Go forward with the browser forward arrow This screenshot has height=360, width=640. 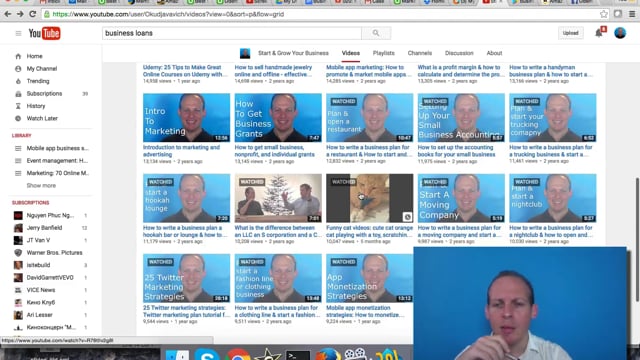click(x=20, y=14)
